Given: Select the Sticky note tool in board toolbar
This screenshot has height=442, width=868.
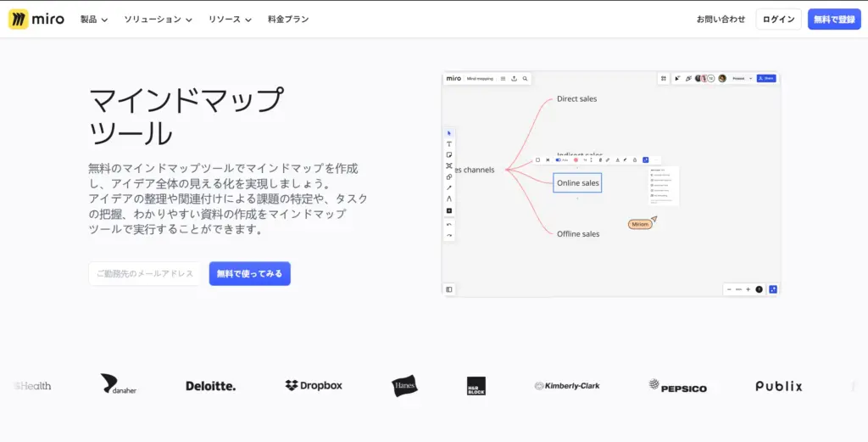Looking at the screenshot, I should 449,155.
